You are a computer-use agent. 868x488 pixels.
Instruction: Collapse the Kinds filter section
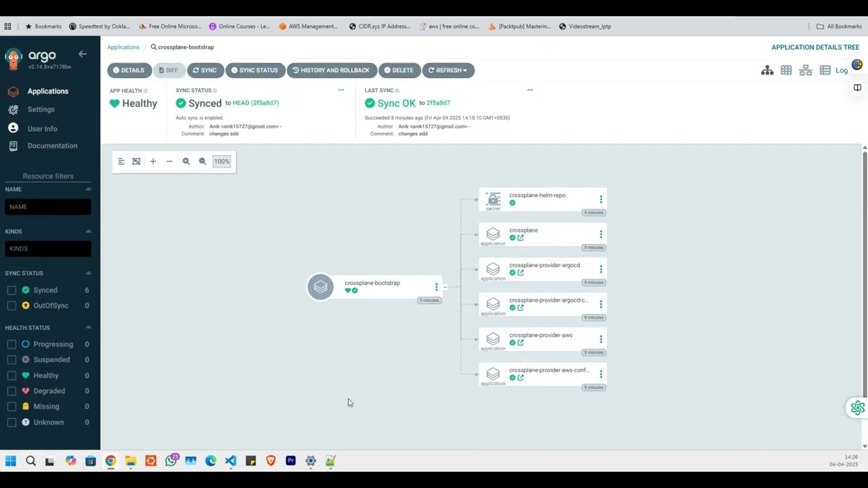pos(88,231)
